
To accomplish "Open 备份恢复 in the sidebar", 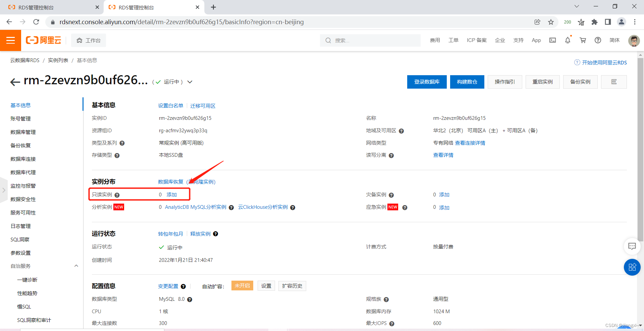I will (20, 145).
